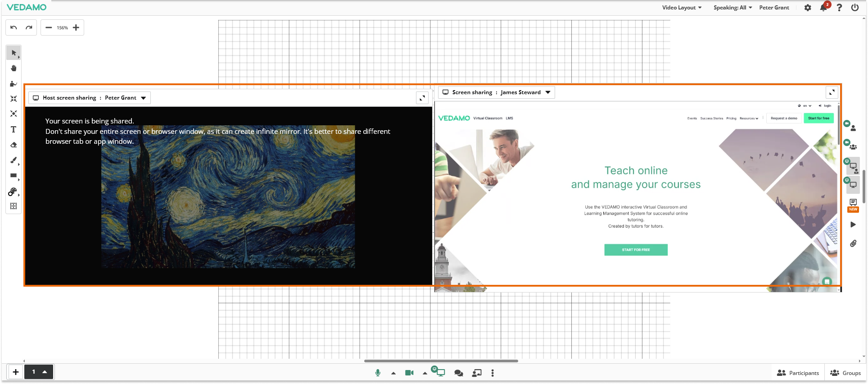Toggle the camera on or off
Viewport: 868px width, 384px height.
409,373
